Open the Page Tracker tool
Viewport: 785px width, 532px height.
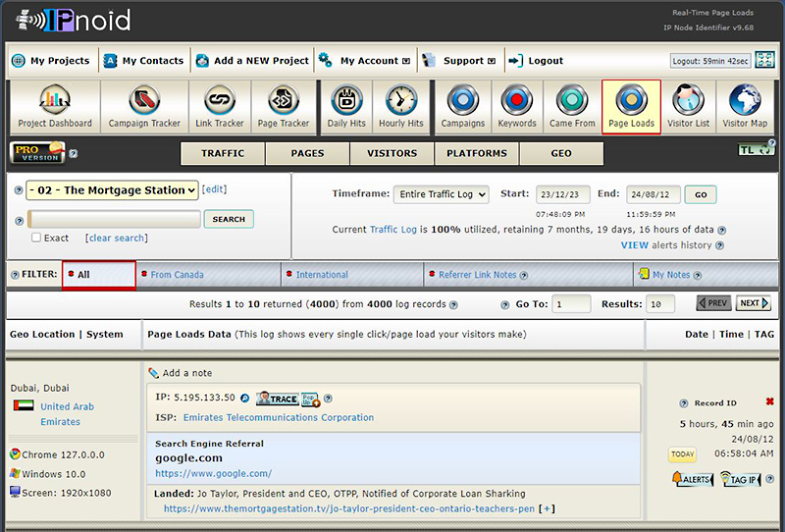[x=284, y=107]
